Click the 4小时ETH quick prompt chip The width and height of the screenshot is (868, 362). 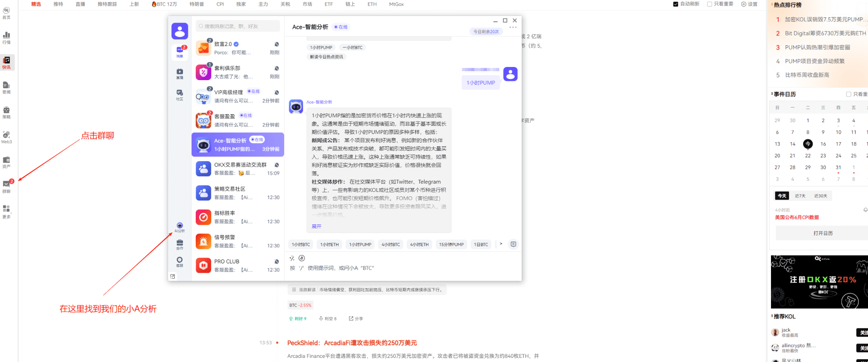click(x=419, y=244)
